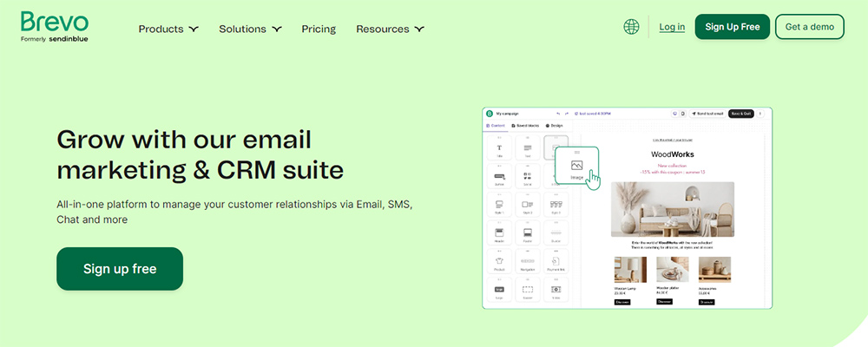Open the Products menu label

tap(161, 29)
